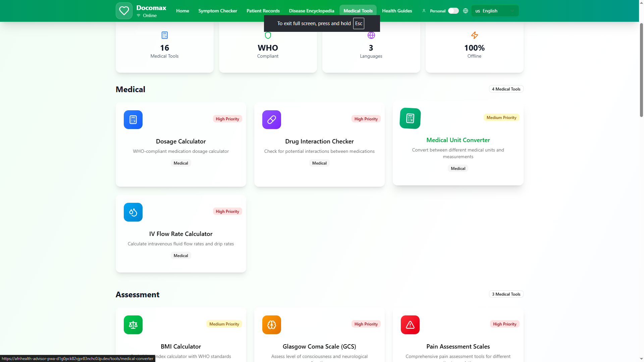The width and height of the screenshot is (644, 362).
Task: Select the Medical Tools nav tab
Action: coord(358,11)
